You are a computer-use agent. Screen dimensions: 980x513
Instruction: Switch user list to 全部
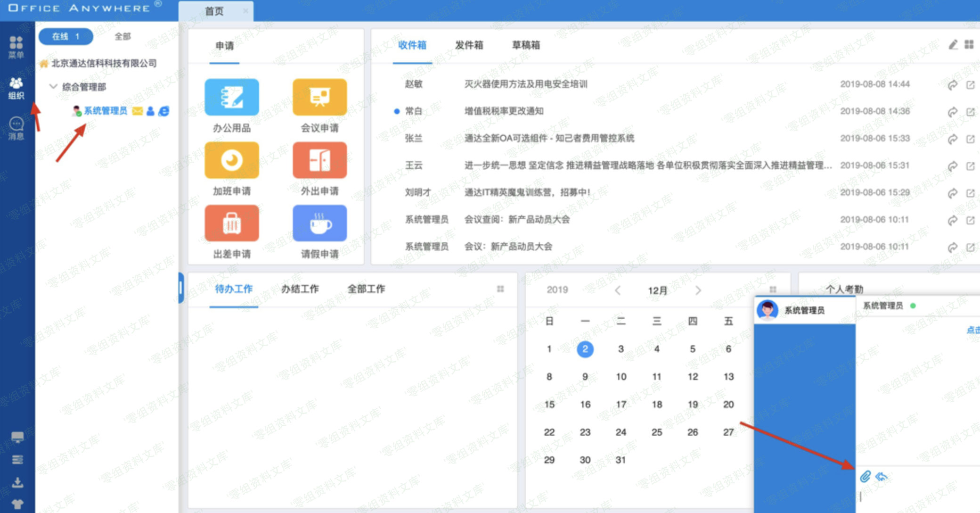click(122, 36)
